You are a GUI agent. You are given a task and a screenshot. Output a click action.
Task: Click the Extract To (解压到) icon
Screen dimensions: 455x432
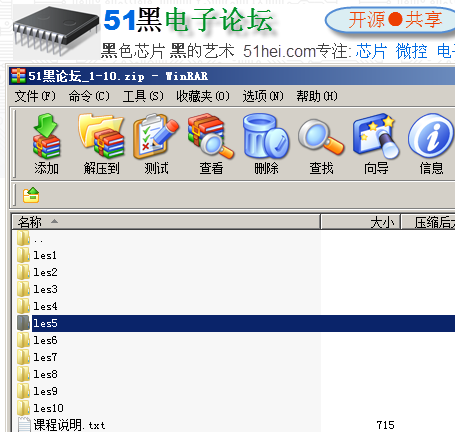(x=101, y=136)
